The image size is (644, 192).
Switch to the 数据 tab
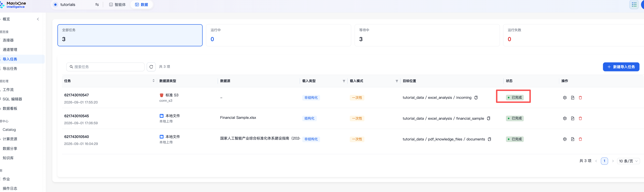pos(142,5)
